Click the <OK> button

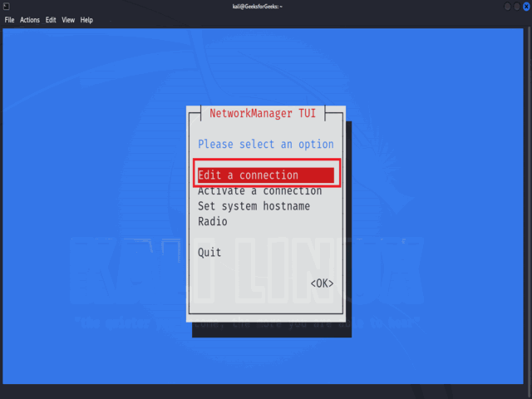(x=322, y=283)
